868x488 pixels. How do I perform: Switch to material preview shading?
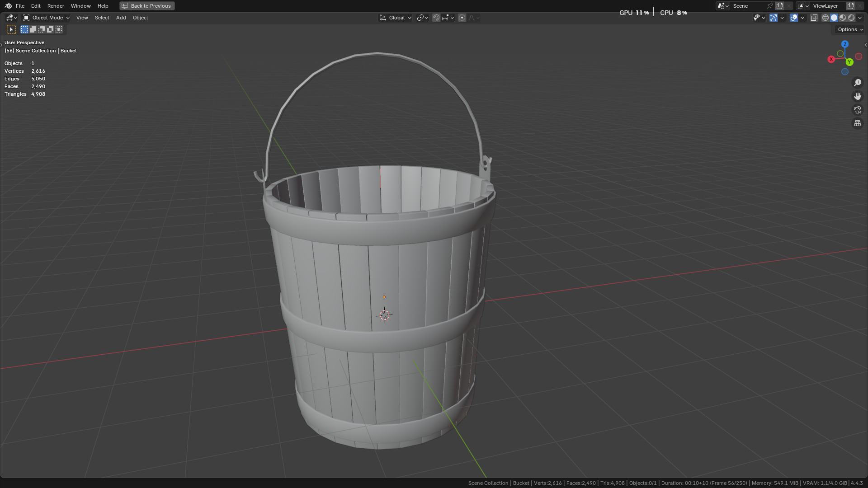(x=843, y=18)
